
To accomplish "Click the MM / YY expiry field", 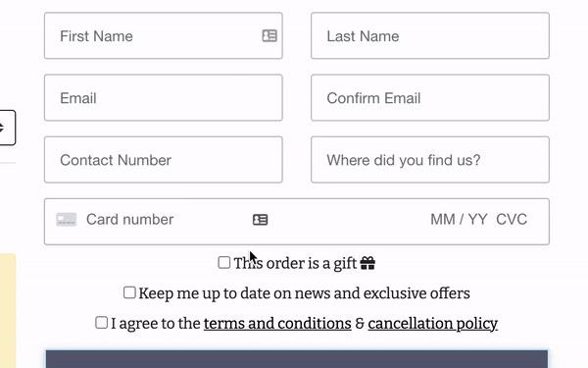I will pyautogui.click(x=459, y=219).
